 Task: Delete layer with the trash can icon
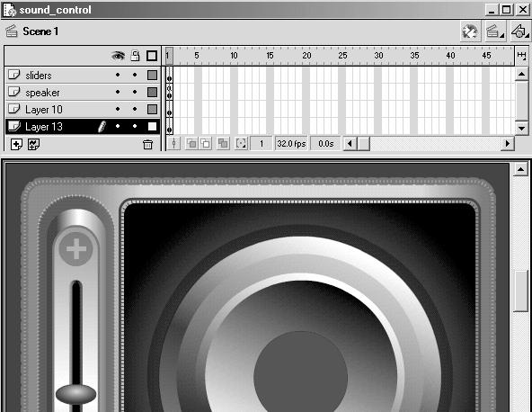147,144
